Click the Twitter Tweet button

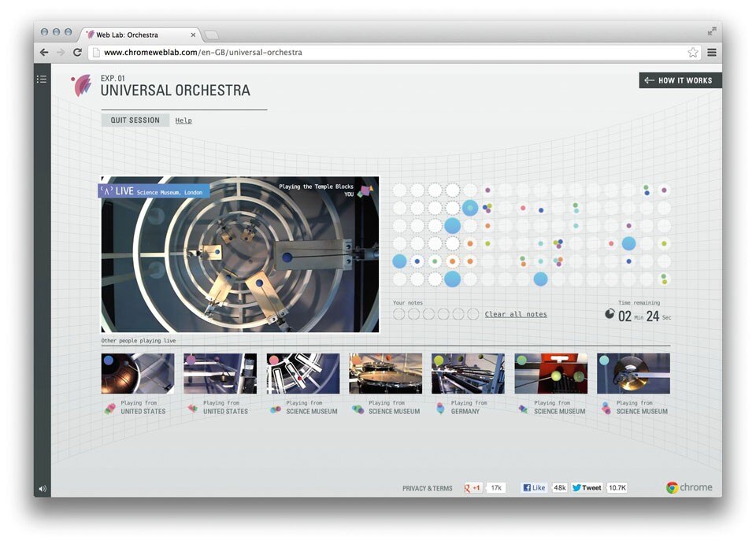[x=587, y=488]
